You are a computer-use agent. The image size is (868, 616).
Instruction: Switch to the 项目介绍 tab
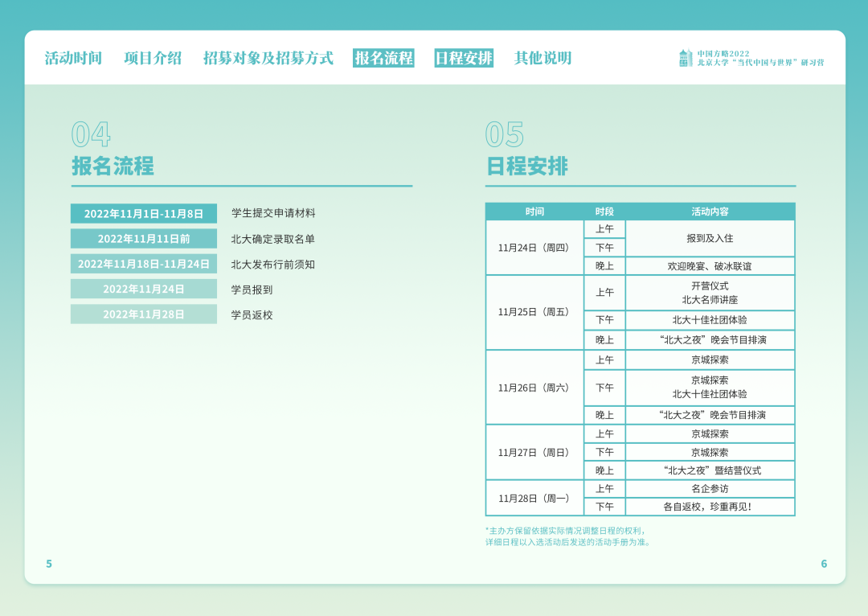(153, 58)
